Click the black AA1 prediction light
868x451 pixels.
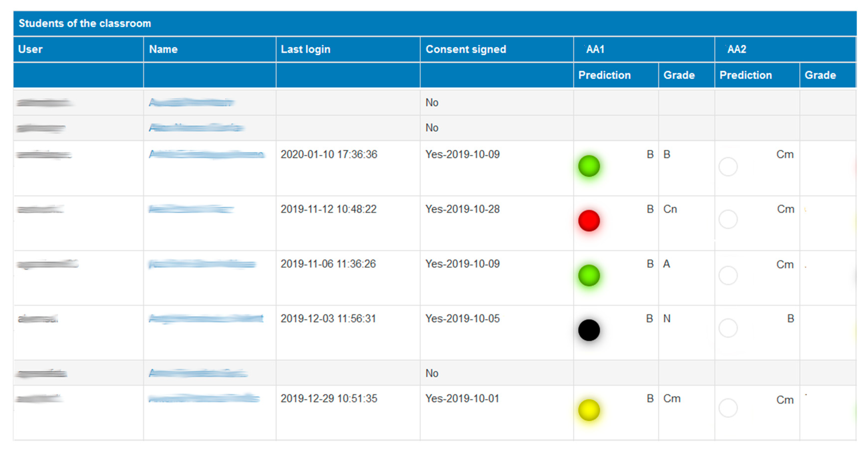589,330
